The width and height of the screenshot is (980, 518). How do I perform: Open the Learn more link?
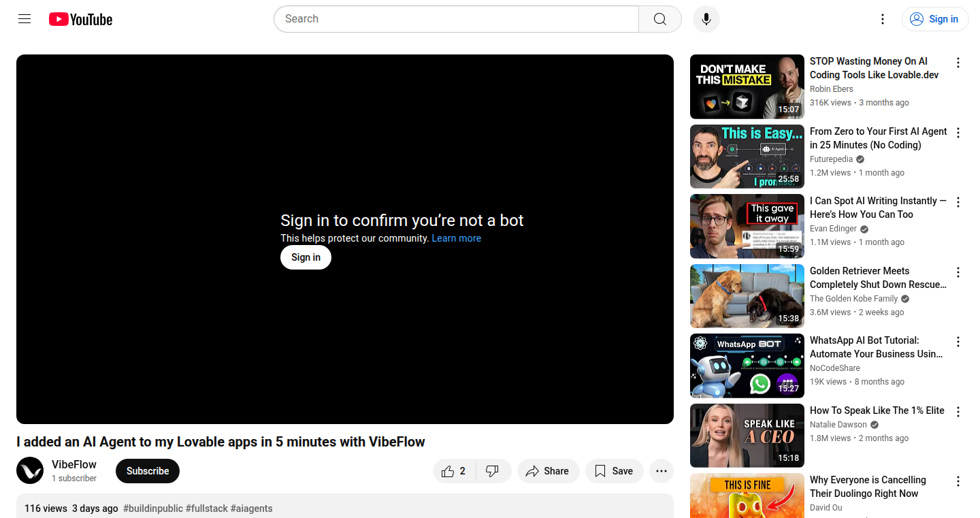(456, 238)
